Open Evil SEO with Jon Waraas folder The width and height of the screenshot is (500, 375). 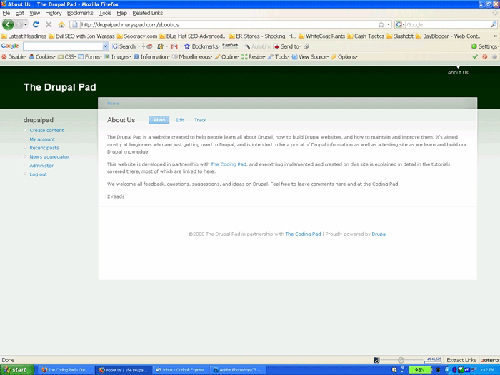point(82,36)
